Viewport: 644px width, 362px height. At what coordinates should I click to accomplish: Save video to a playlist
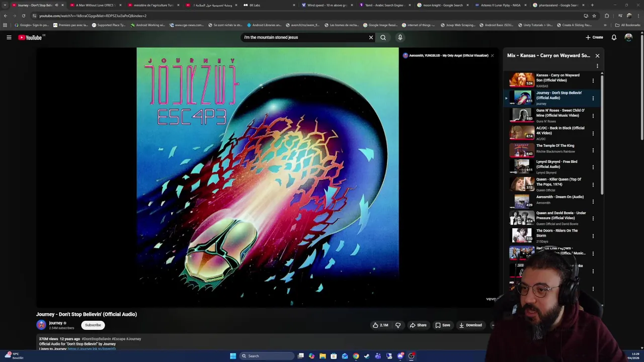[443, 325]
